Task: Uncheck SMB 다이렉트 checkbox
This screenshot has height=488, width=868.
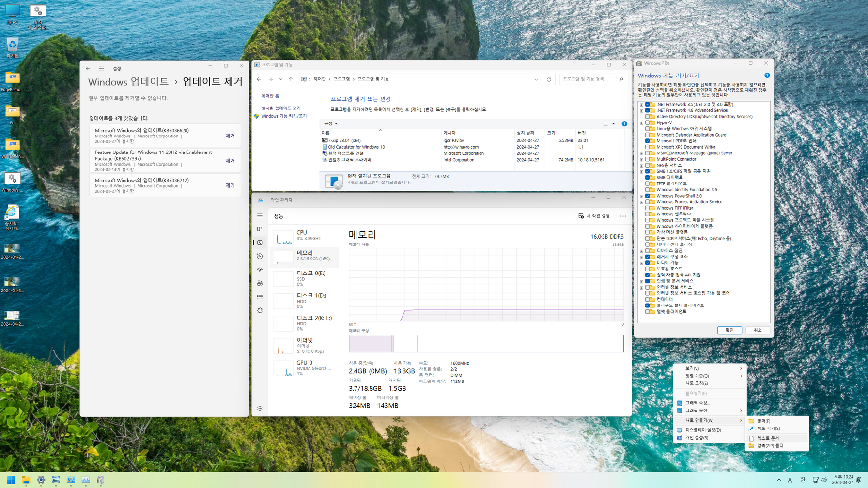Action: (x=648, y=178)
